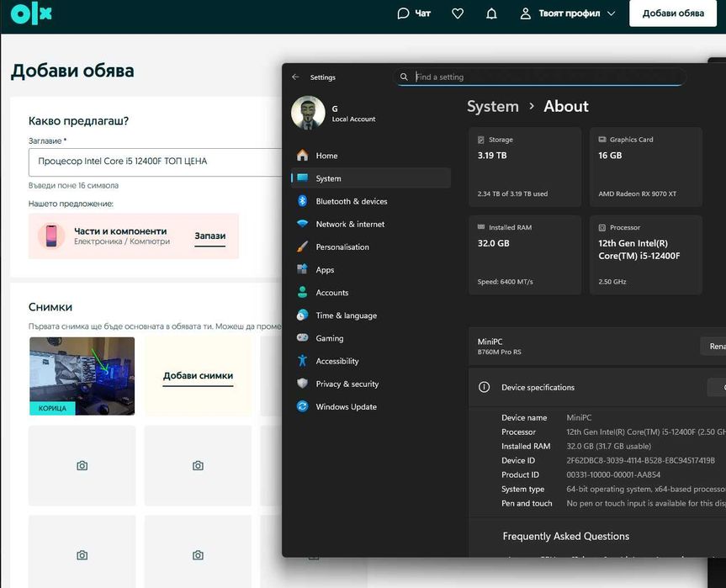The image size is (726, 588).
Task: Click the Device ID value text
Action: [640, 460]
